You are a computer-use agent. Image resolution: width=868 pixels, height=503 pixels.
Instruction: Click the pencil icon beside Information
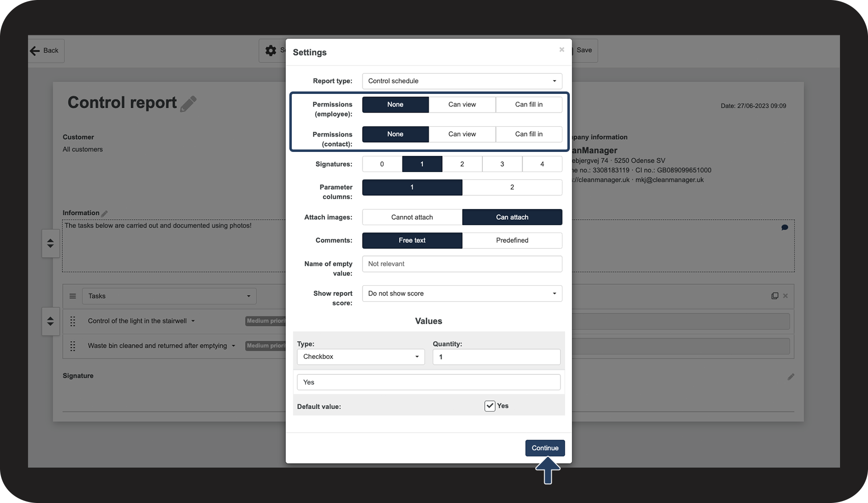tap(104, 213)
